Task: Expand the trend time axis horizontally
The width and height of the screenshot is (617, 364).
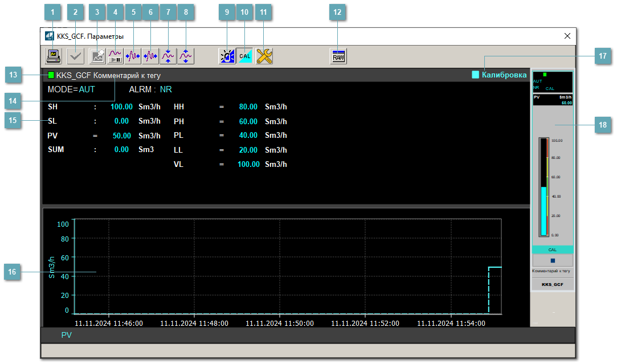Action: (x=150, y=56)
